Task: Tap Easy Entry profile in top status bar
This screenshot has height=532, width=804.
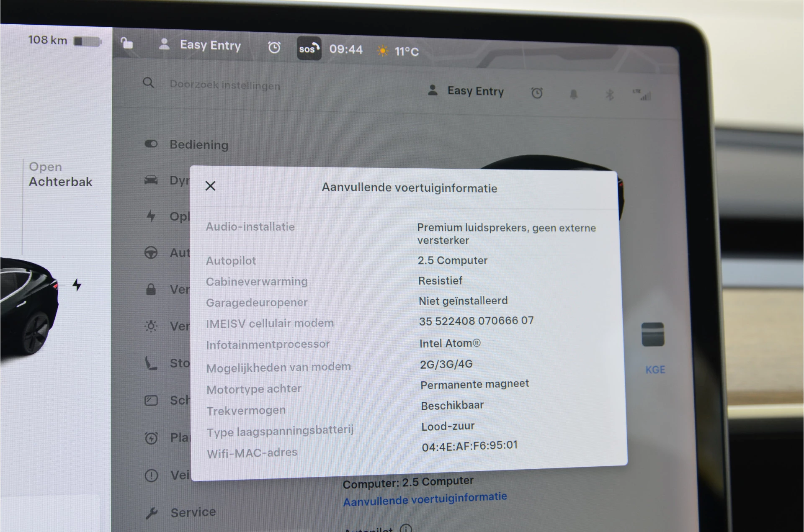Action: [200, 45]
